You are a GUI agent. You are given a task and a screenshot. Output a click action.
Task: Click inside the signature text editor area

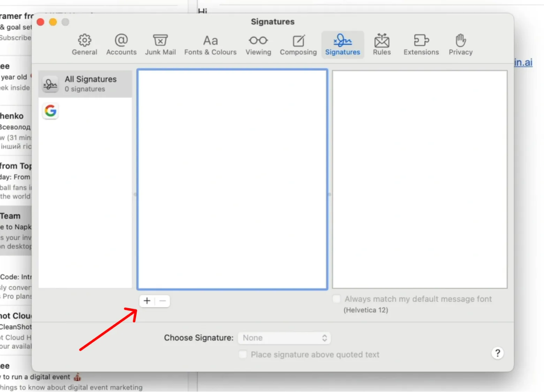(x=420, y=179)
